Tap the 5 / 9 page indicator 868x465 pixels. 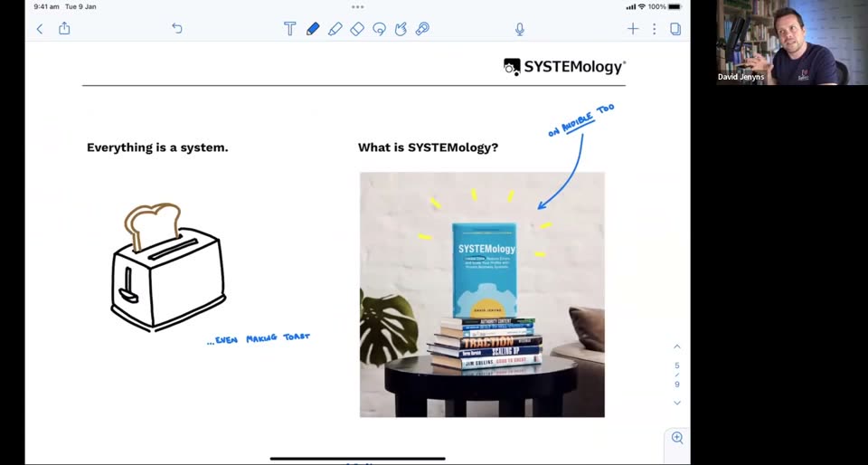pyautogui.click(x=677, y=375)
